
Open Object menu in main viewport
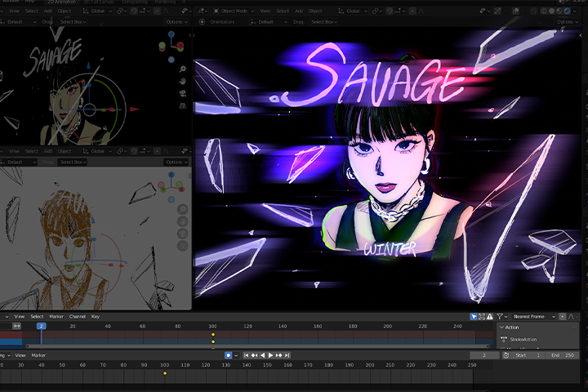point(315,11)
